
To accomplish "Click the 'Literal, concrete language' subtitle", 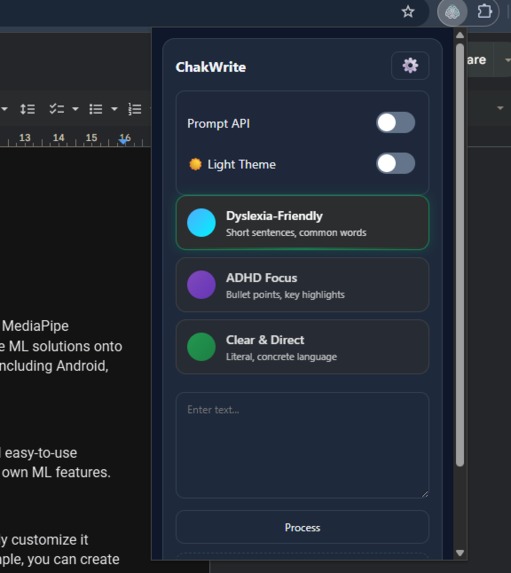I will [x=281, y=357].
